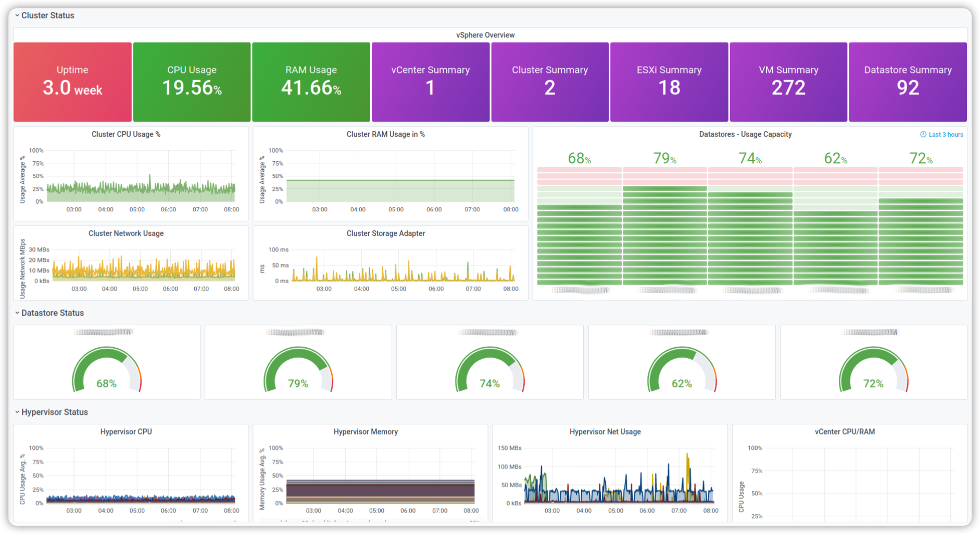The width and height of the screenshot is (980, 534).
Task: Collapse the Cluster Status row chevron
Action: pyautogui.click(x=17, y=16)
